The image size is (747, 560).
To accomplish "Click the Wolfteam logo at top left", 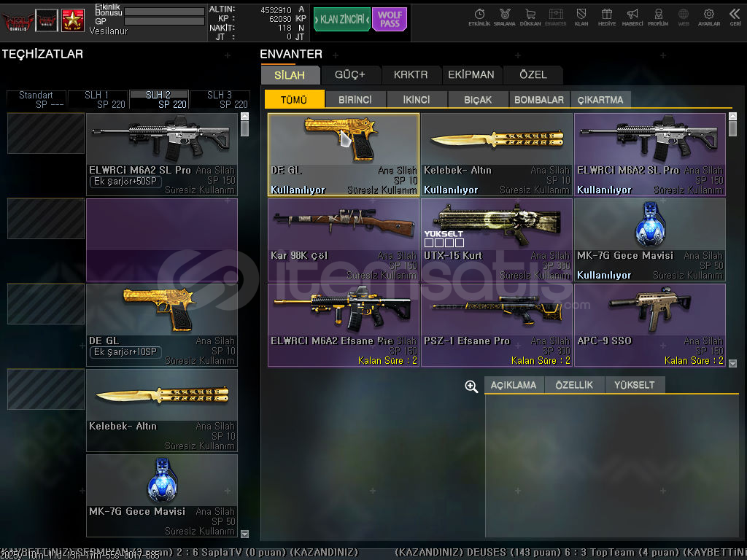I will 18,20.
